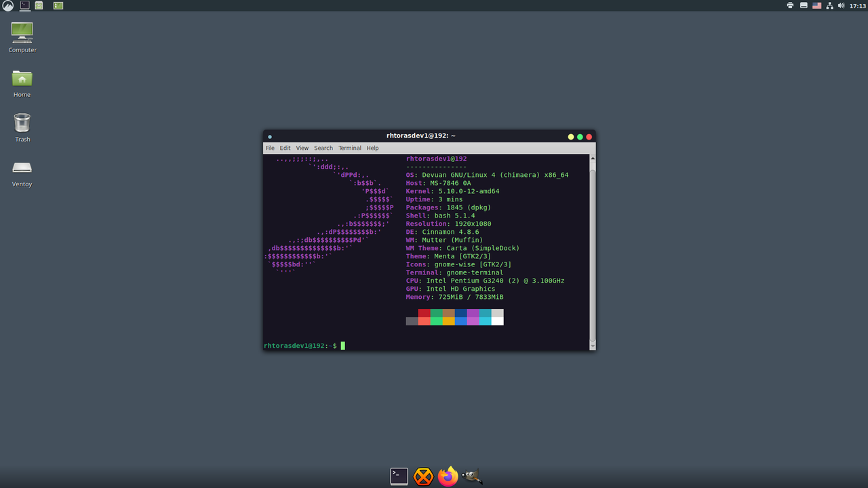
Task: Select the Ventoy drive desktop icon
Action: click(22, 173)
